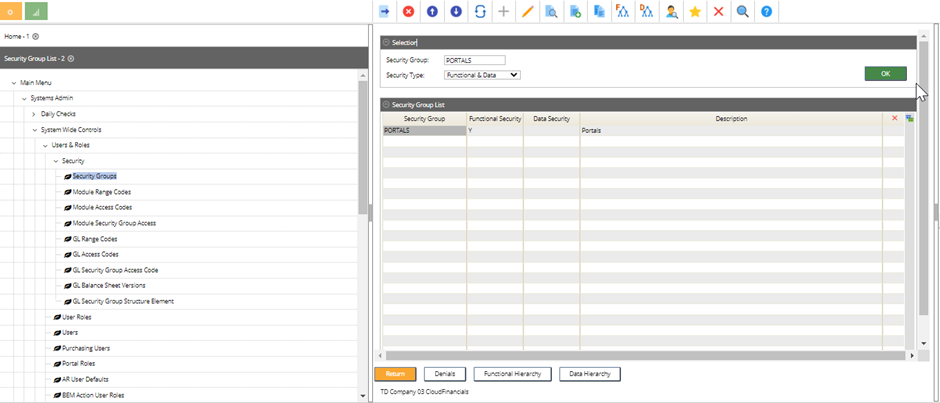Click the Denials button
Image resolution: width=940 pixels, height=403 pixels.
coord(445,374)
